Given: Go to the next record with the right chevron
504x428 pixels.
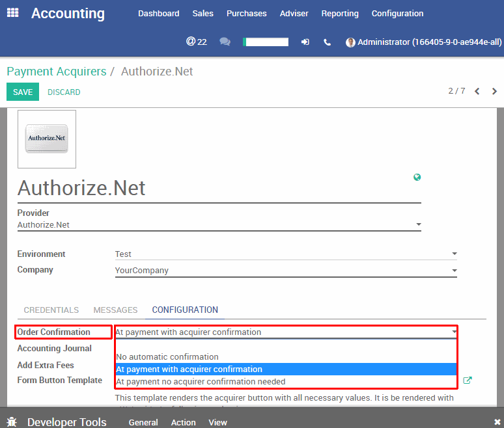Looking at the screenshot, I should pyautogui.click(x=494, y=92).
